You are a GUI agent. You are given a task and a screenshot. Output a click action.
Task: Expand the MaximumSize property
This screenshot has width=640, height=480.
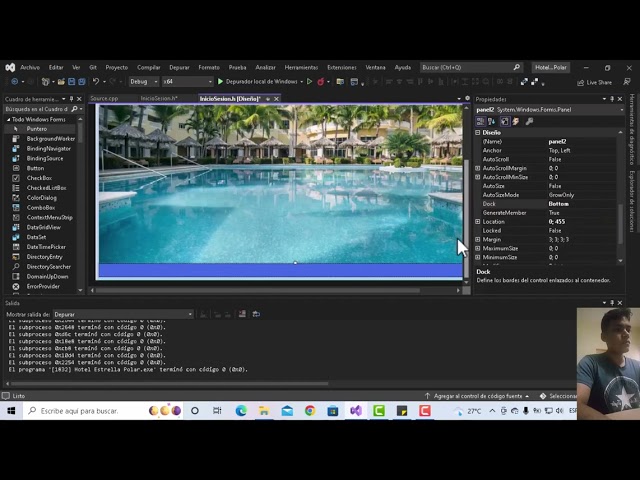[478, 249]
